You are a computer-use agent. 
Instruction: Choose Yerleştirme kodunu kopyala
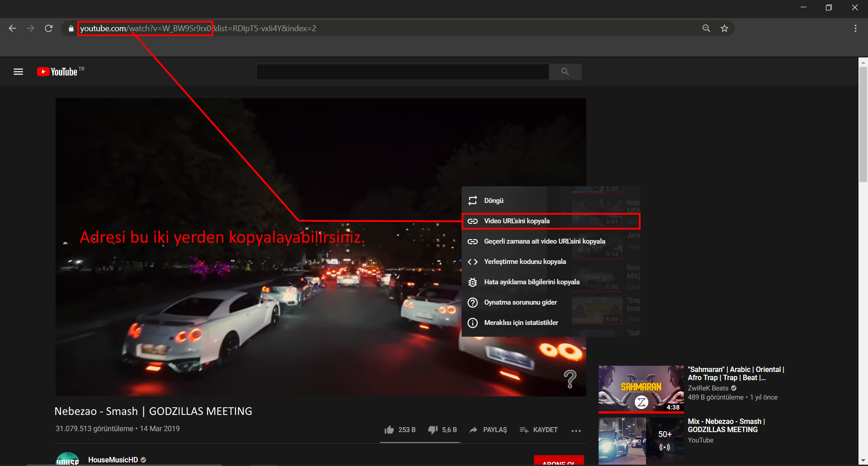pos(551,262)
